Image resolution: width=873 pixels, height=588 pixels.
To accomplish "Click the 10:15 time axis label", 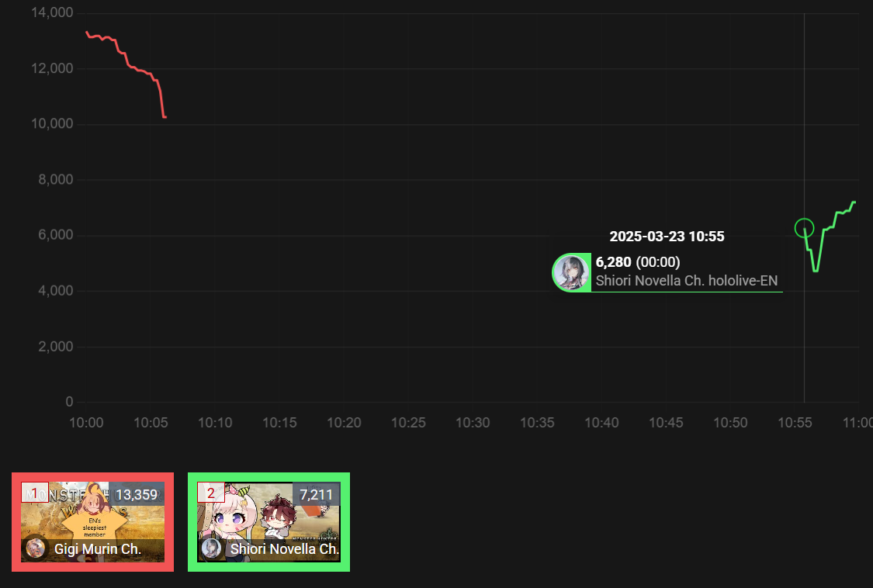I will pyautogui.click(x=279, y=423).
